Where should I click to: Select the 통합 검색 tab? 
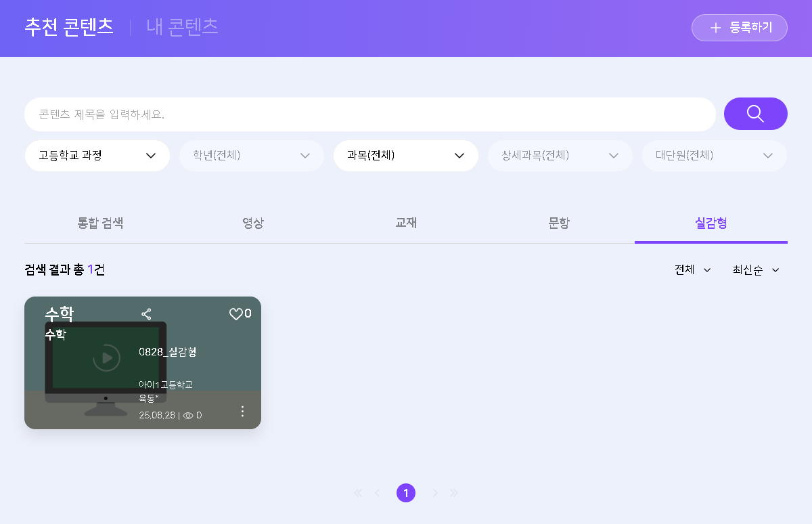click(101, 223)
